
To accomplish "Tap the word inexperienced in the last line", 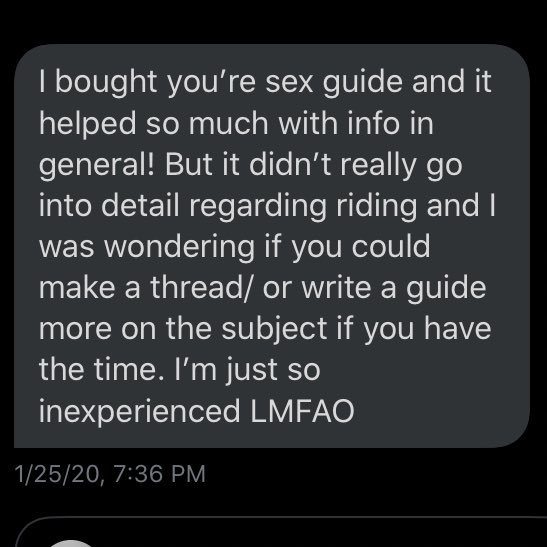I will [140, 412].
